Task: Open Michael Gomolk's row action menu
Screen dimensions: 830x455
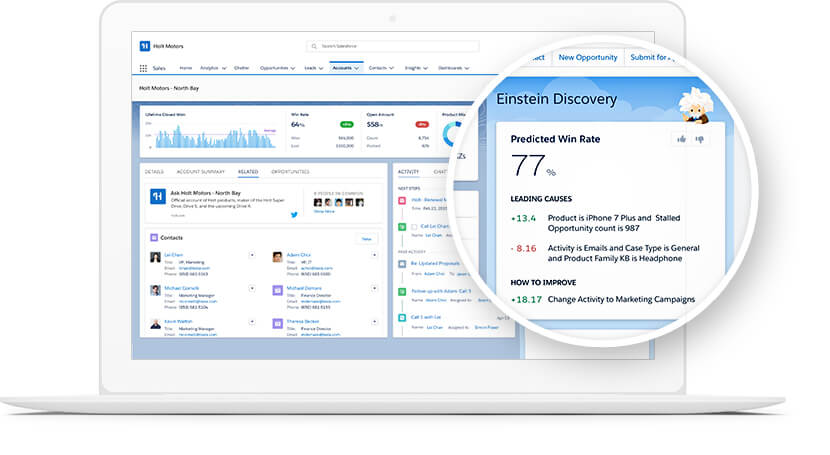Action: coord(252,288)
